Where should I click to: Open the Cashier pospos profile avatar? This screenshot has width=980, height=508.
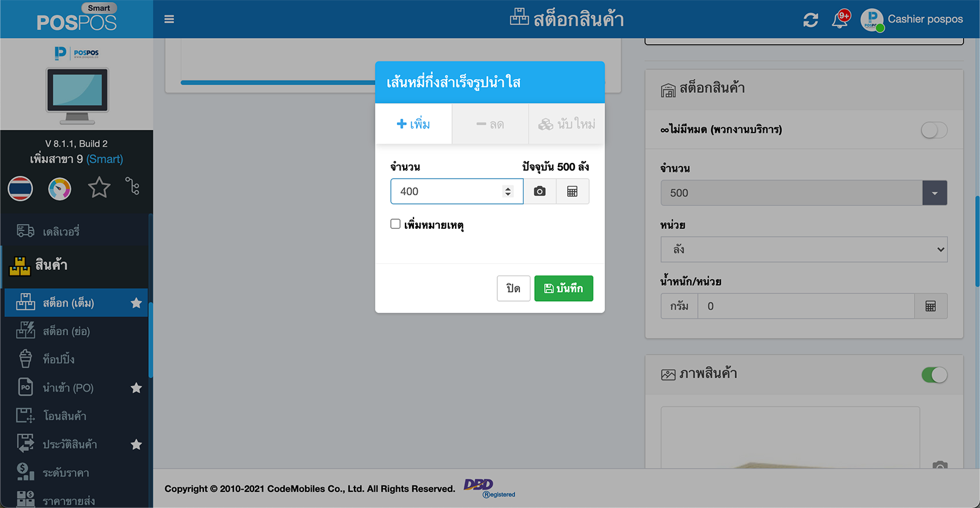tap(872, 20)
